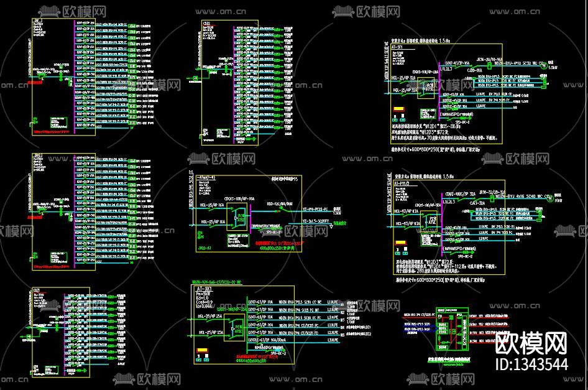
Task: Click the YZ-4*4-PC25-FC cable label
Action: point(315,210)
